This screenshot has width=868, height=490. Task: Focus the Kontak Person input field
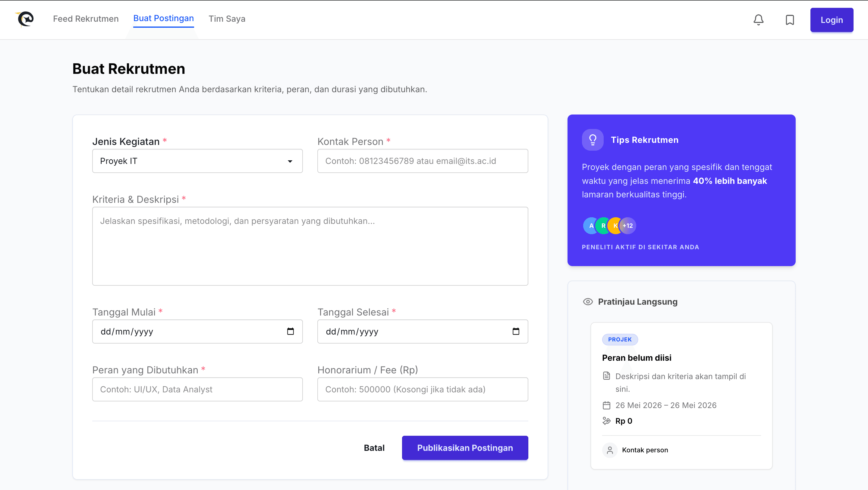coord(423,161)
